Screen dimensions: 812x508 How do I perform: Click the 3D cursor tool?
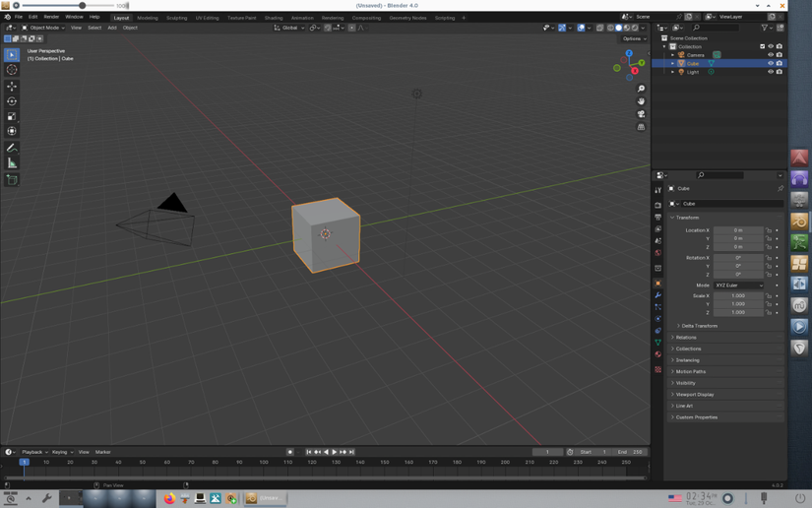pyautogui.click(x=12, y=70)
